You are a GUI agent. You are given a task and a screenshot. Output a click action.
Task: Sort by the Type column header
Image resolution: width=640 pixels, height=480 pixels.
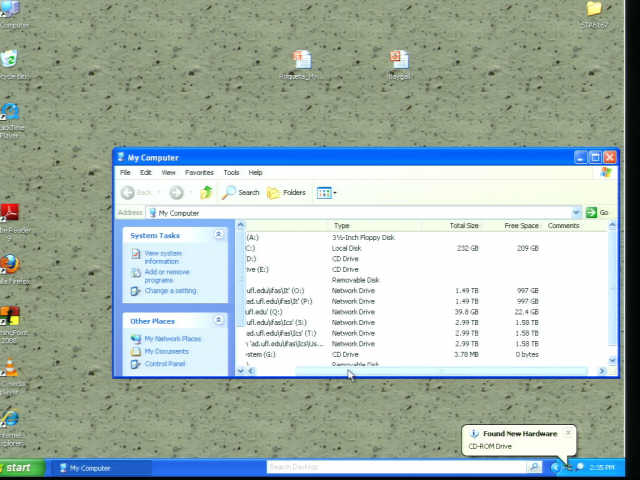pyautogui.click(x=342, y=226)
